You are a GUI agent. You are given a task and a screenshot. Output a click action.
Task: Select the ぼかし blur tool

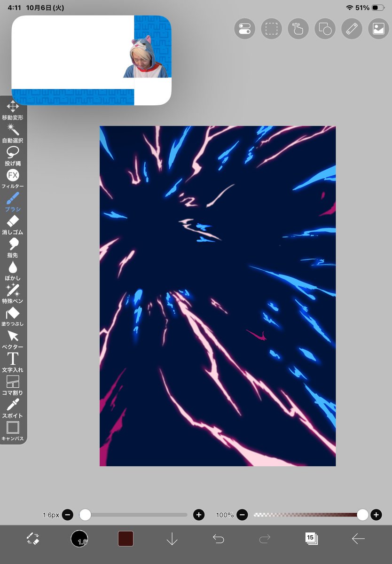tap(13, 271)
